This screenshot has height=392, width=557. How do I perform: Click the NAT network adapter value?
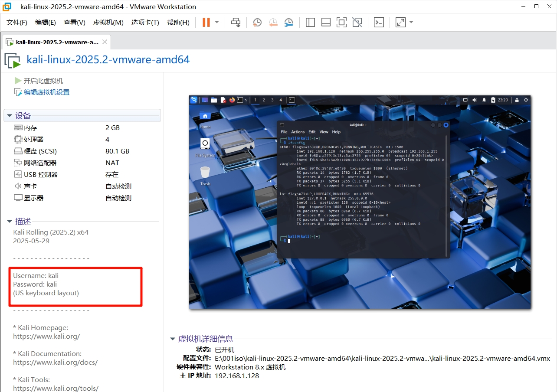pyautogui.click(x=112, y=163)
